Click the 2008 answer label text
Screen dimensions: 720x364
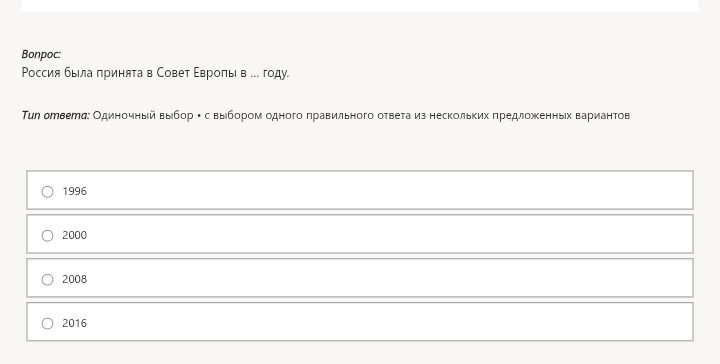(74, 279)
